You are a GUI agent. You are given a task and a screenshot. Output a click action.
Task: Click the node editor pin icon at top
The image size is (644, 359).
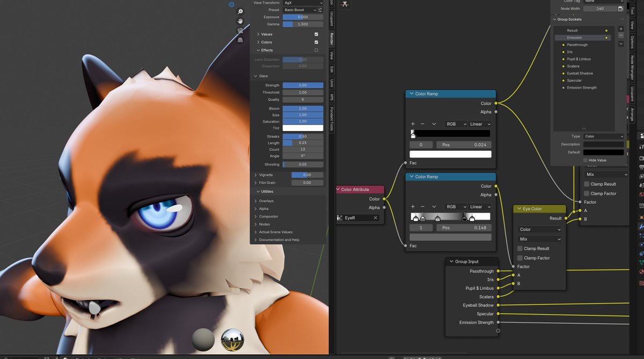tap(345, 4)
